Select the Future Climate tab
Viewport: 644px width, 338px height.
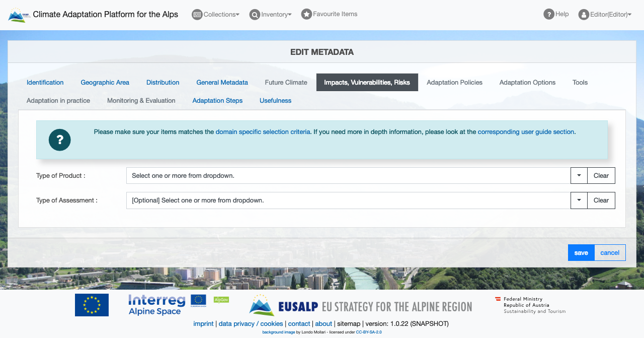[286, 83]
